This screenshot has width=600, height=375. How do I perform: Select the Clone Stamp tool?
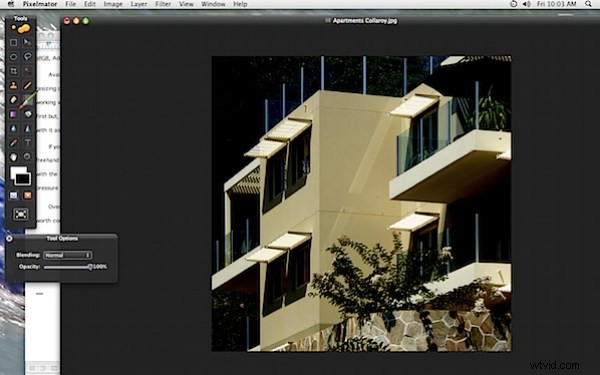[x=13, y=85]
